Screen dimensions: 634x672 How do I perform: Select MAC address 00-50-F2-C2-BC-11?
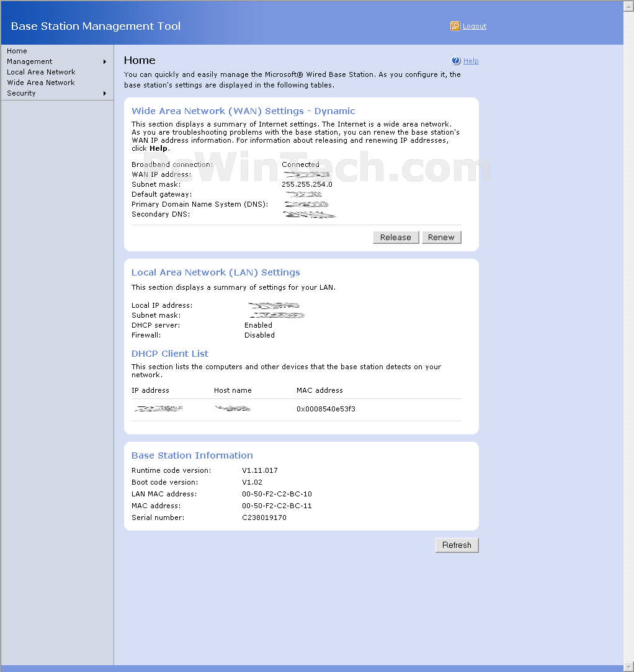point(277,506)
